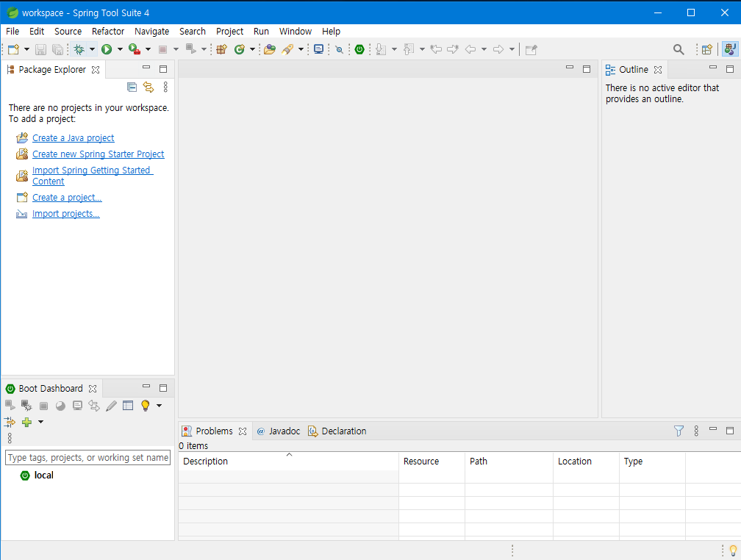Open the Run menu
The height and width of the screenshot is (560, 741).
point(262,31)
